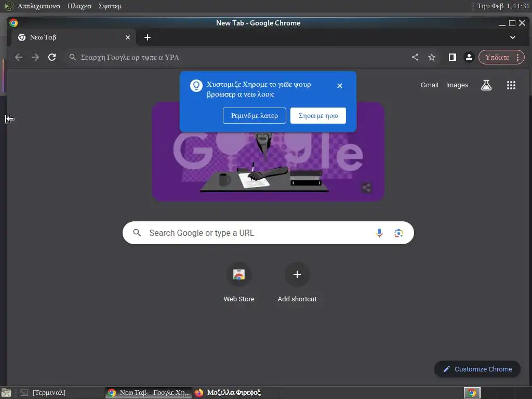The height and width of the screenshot is (399, 532).
Task: Select Chrome window in taskbar
Action: [149, 393]
